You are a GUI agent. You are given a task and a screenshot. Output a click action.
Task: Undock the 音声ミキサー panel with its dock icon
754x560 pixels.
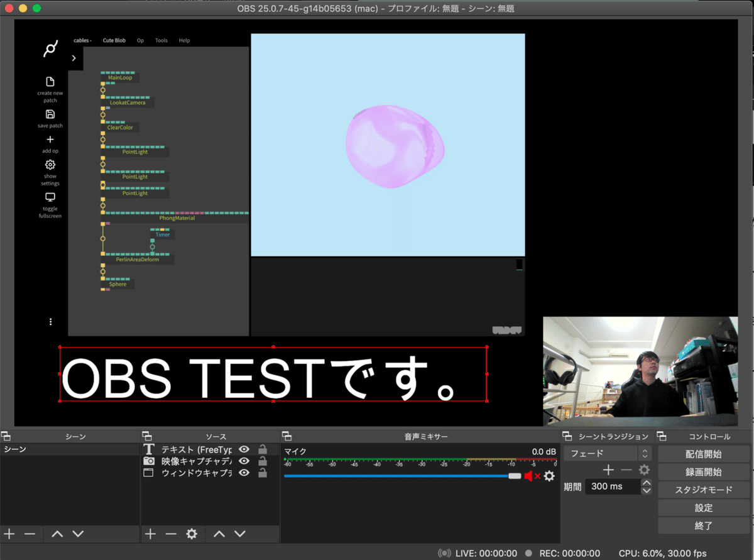[287, 436]
